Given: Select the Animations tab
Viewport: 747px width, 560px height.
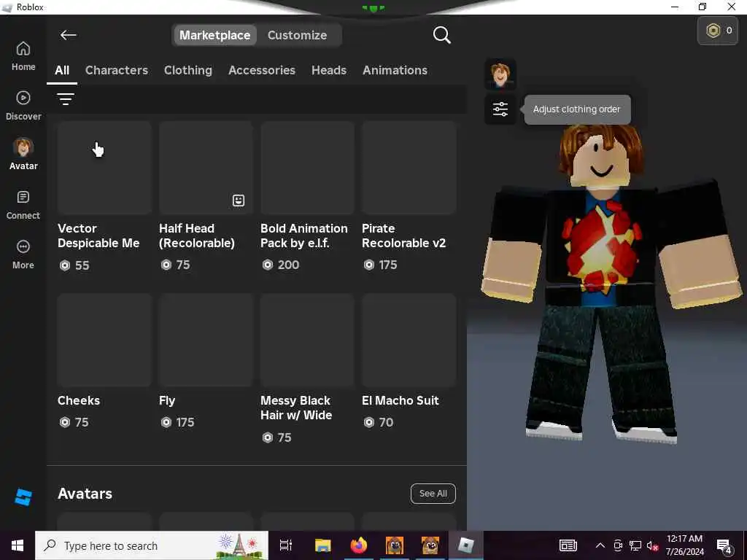Looking at the screenshot, I should click(395, 71).
